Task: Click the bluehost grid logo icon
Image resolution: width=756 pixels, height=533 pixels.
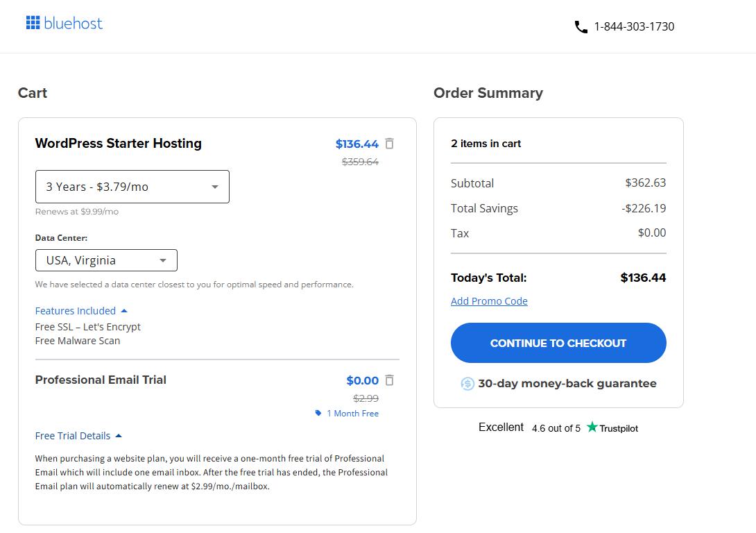Action: 33,23
